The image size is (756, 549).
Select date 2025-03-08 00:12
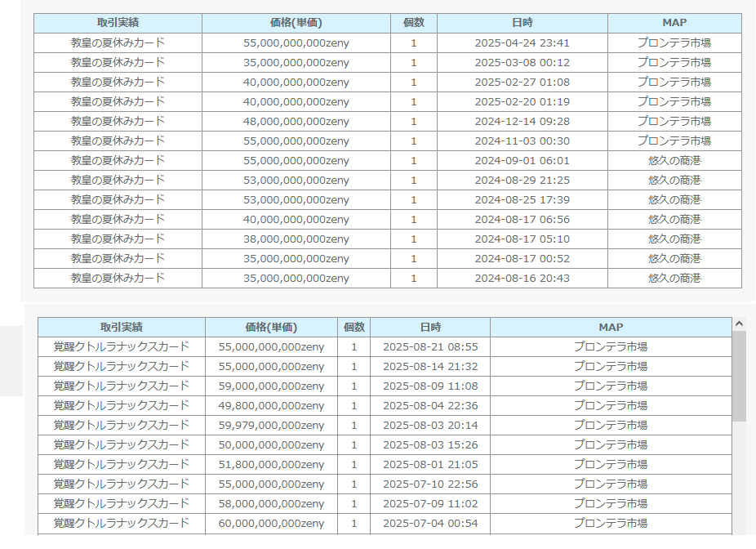click(x=523, y=63)
